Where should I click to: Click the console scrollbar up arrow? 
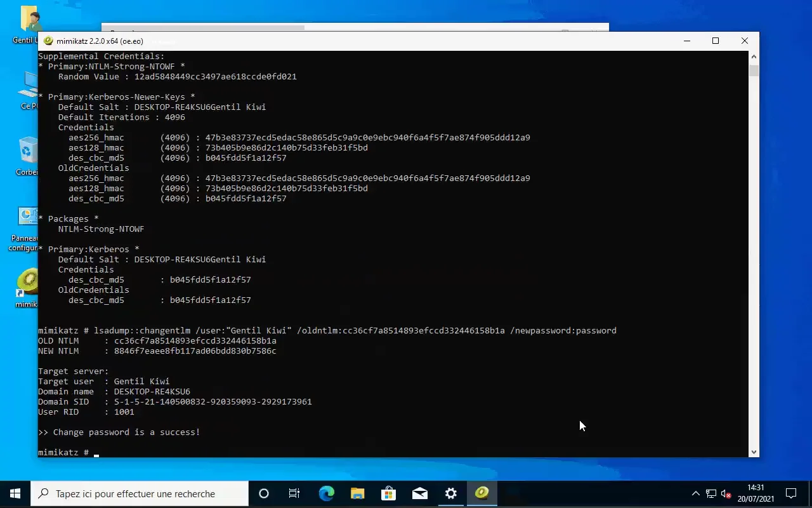coord(754,56)
